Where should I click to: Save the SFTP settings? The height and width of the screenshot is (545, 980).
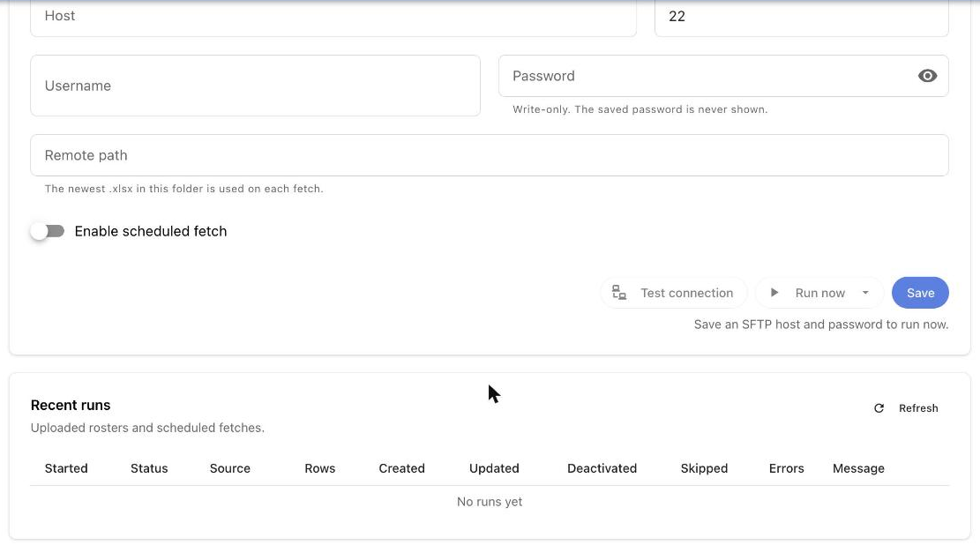(x=920, y=293)
